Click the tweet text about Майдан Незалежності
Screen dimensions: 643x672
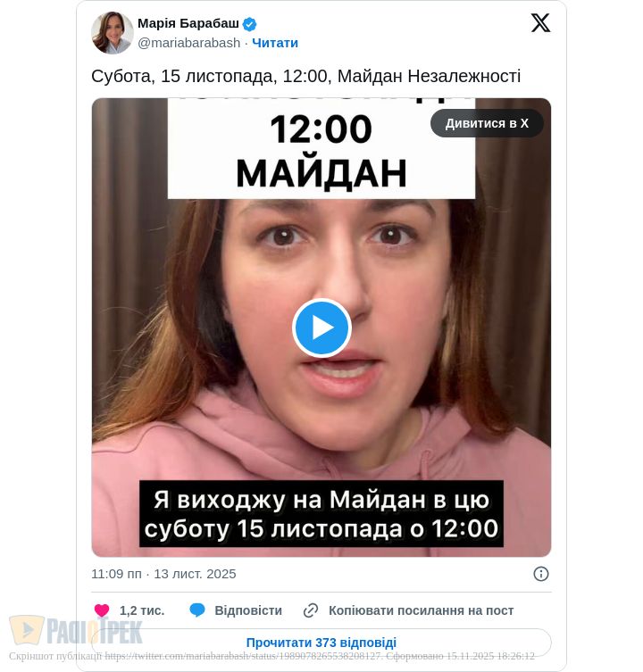pos(305,76)
